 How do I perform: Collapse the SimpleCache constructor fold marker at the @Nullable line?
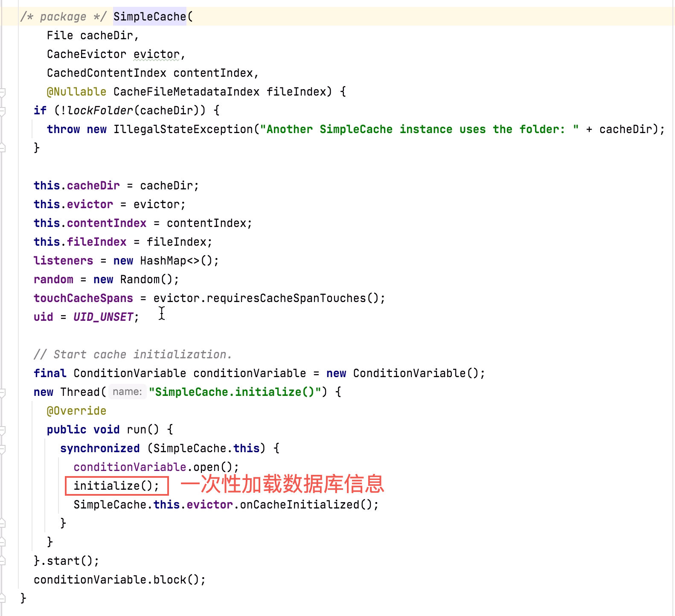coord(3,92)
